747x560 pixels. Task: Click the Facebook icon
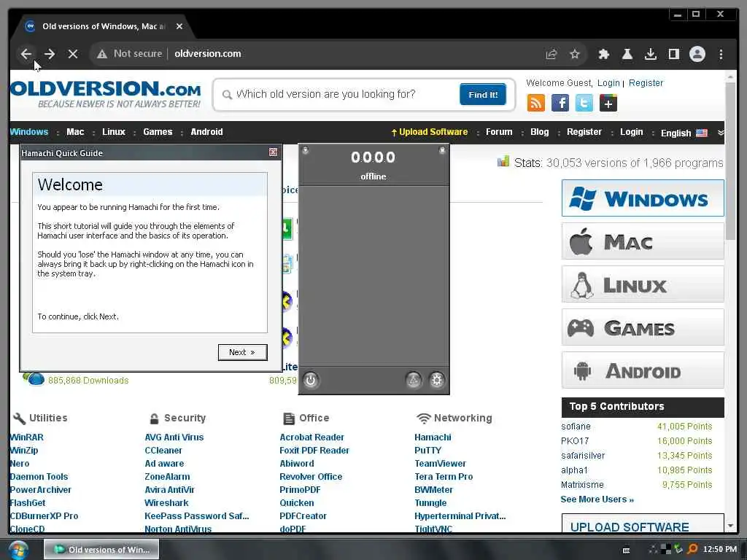point(560,102)
